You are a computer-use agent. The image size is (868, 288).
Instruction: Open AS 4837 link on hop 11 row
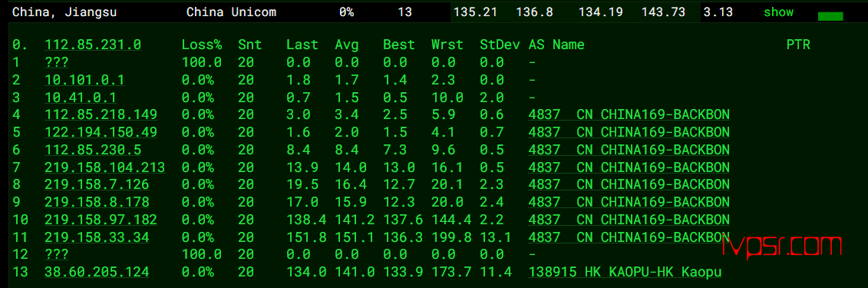pyautogui.click(x=629, y=237)
